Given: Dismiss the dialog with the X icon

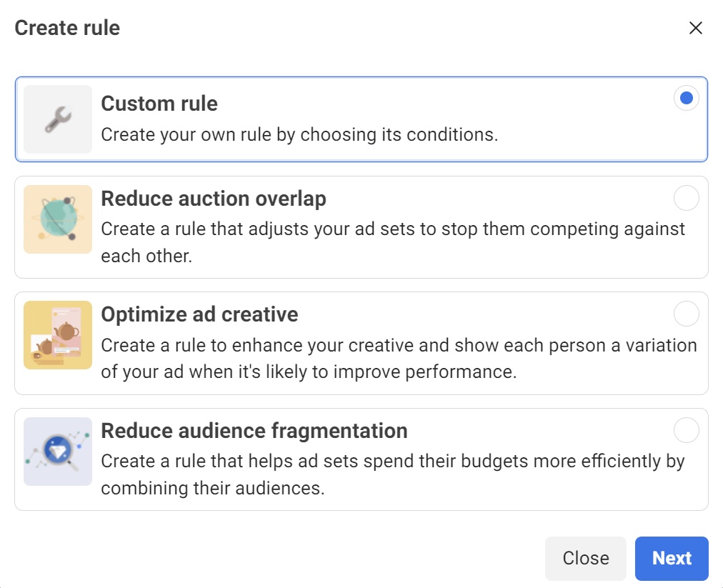Looking at the screenshot, I should pyautogui.click(x=695, y=28).
